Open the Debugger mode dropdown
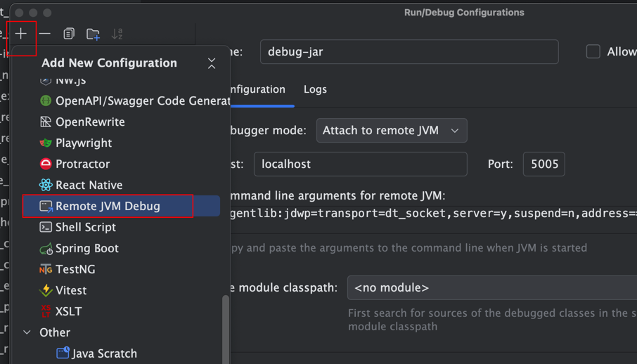Image resolution: width=637 pixels, height=364 pixels. tap(392, 131)
